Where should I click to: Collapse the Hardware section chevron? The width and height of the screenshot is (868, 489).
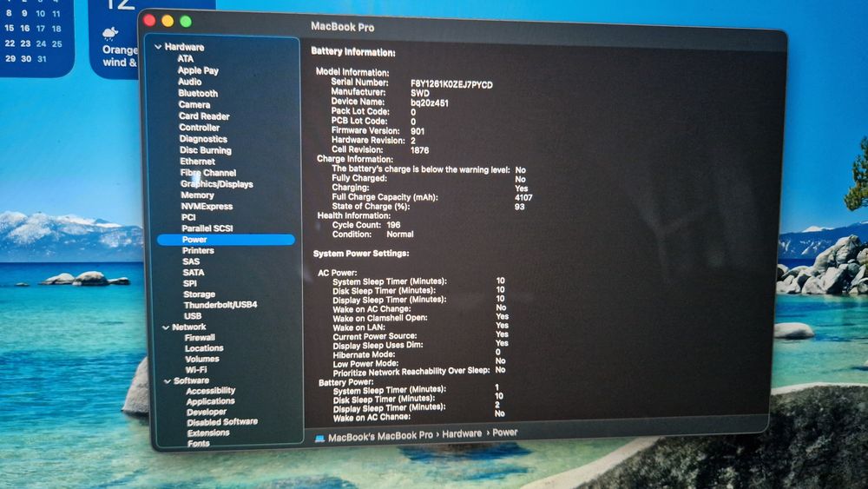(x=158, y=47)
